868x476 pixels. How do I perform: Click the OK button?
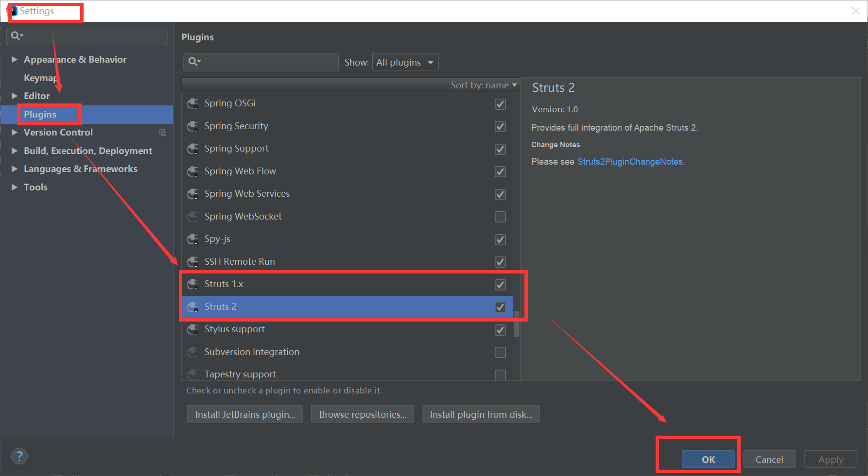(708, 459)
